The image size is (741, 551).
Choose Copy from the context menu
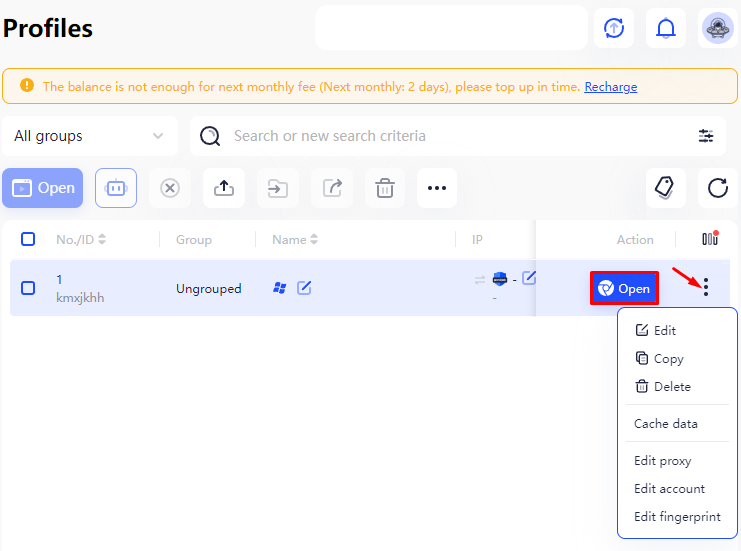(x=659, y=359)
